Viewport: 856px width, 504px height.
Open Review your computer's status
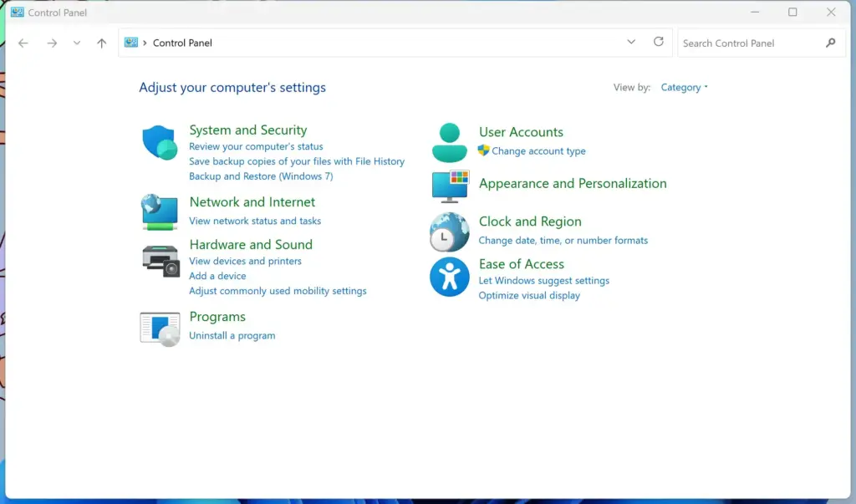pos(256,146)
